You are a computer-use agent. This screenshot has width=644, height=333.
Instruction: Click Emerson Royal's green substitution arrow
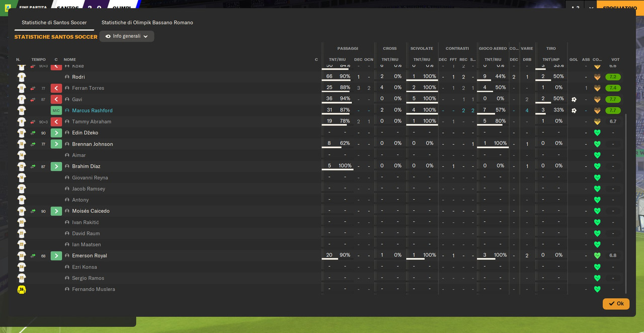pos(56,256)
